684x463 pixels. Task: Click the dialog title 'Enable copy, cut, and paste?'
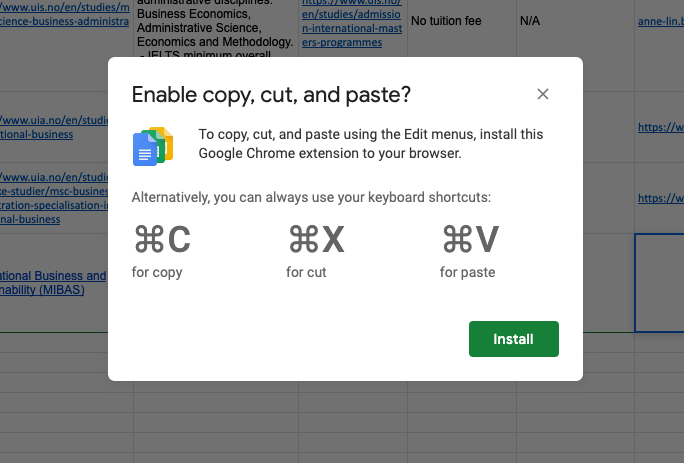[x=271, y=95]
